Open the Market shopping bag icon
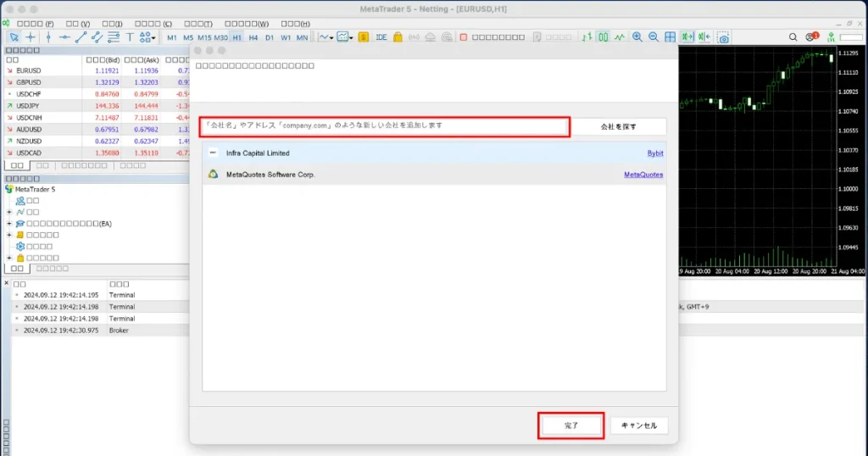This screenshot has width=868, height=456. pos(398,37)
